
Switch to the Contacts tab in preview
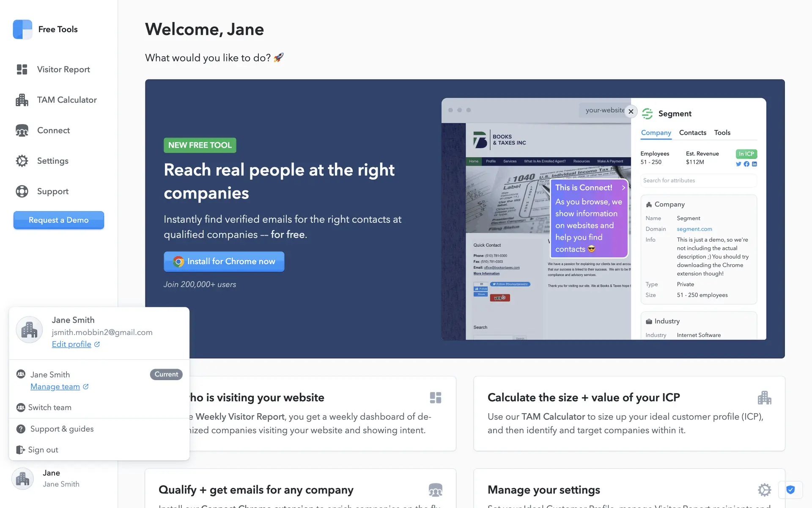click(x=692, y=133)
